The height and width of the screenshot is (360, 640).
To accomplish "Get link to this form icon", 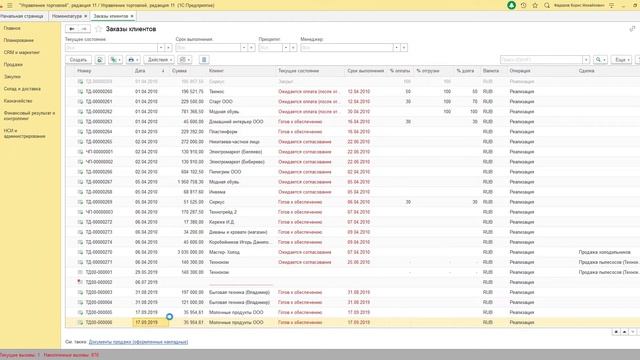I will click(x=632, y=29).
